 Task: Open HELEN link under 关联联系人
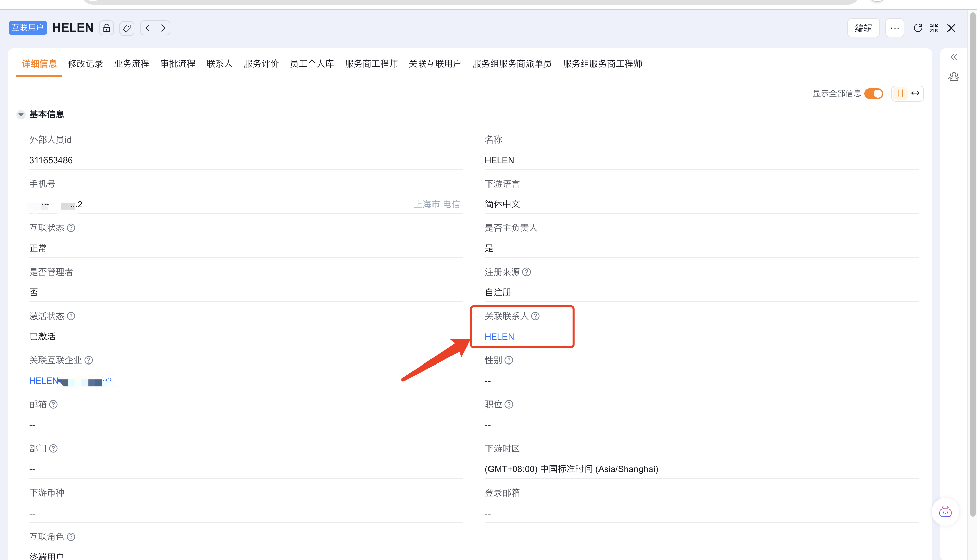pyautogui.click(x=499, y=337)
